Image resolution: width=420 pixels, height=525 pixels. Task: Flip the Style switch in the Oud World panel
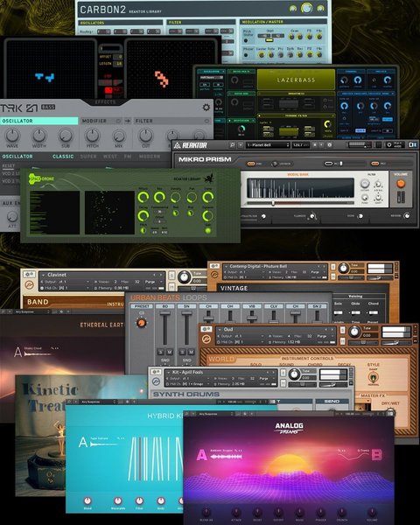coord(373,377)
